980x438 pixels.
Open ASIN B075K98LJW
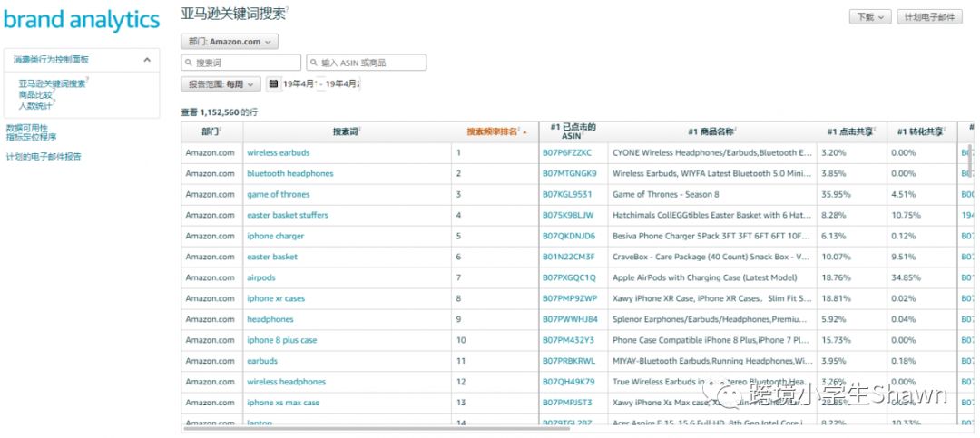(x=568, y=215)
